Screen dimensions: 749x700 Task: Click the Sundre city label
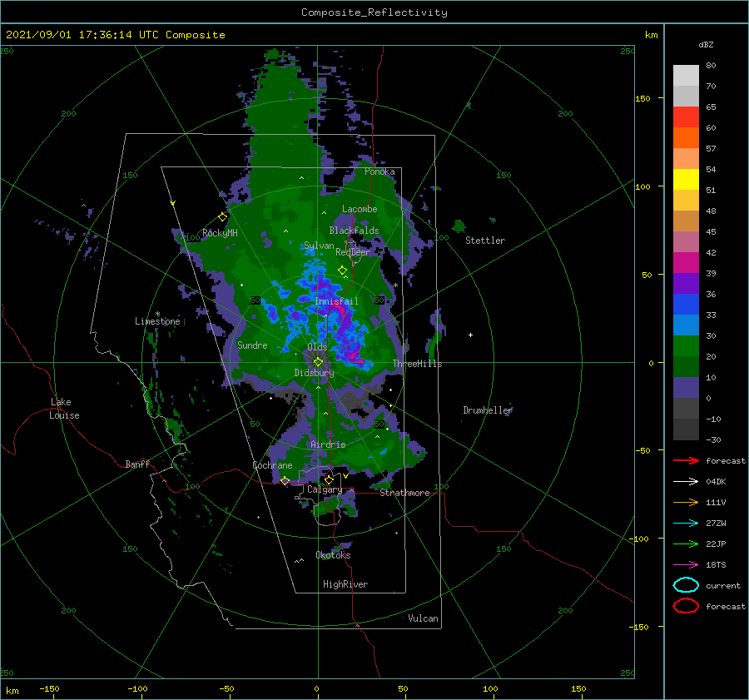coord(252,345)
